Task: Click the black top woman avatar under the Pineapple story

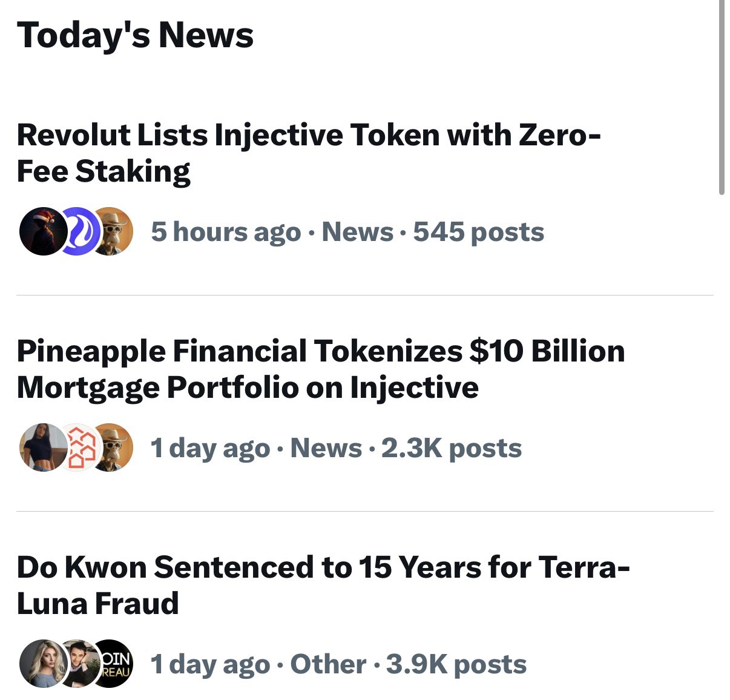Action: click(x=41, y=447)
